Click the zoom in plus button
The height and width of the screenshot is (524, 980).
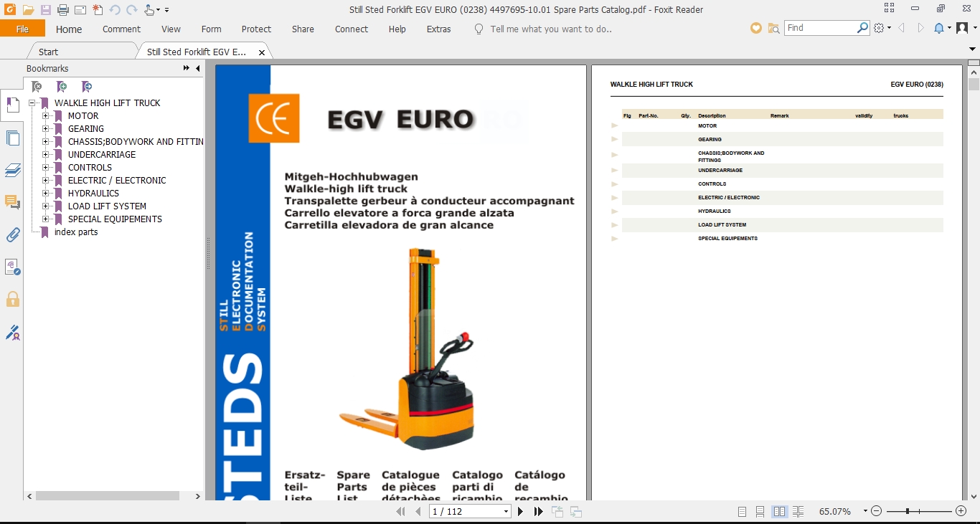(961, 512)
